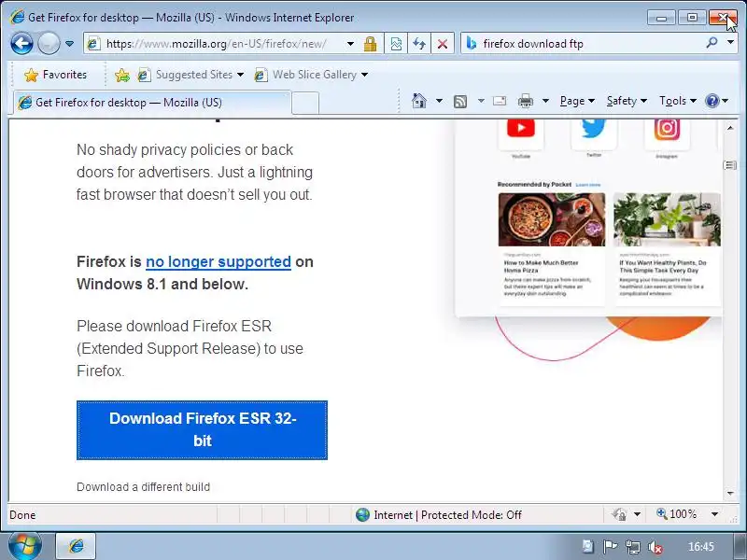Click 'Internet | Protected Mode: Off' status text
747x560 pixels.
pos(447,515)
